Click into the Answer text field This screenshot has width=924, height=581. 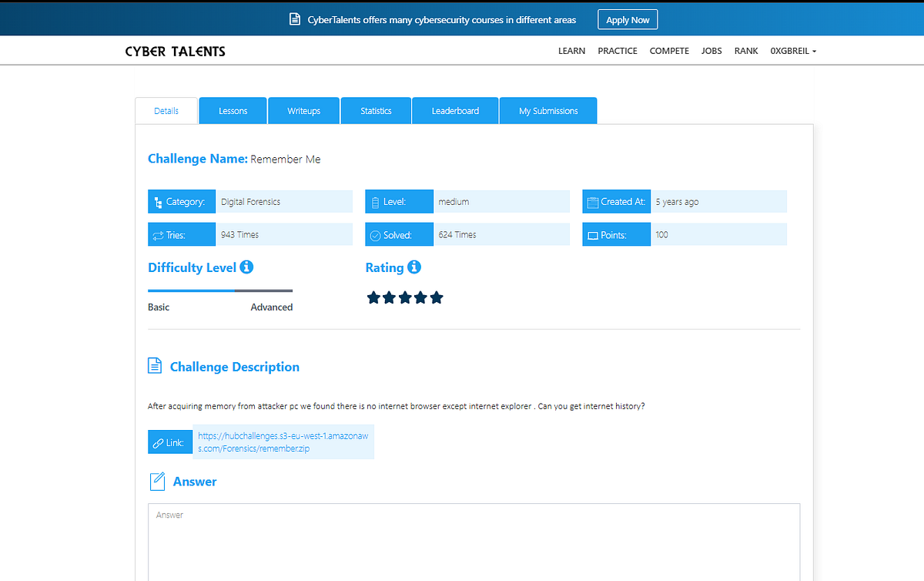pyautogui.click(x=474, y=542)
